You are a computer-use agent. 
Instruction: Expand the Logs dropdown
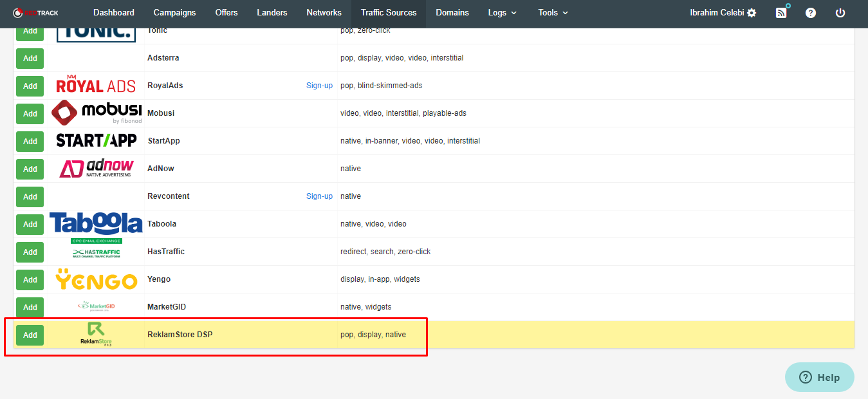(x=503, y=13)
